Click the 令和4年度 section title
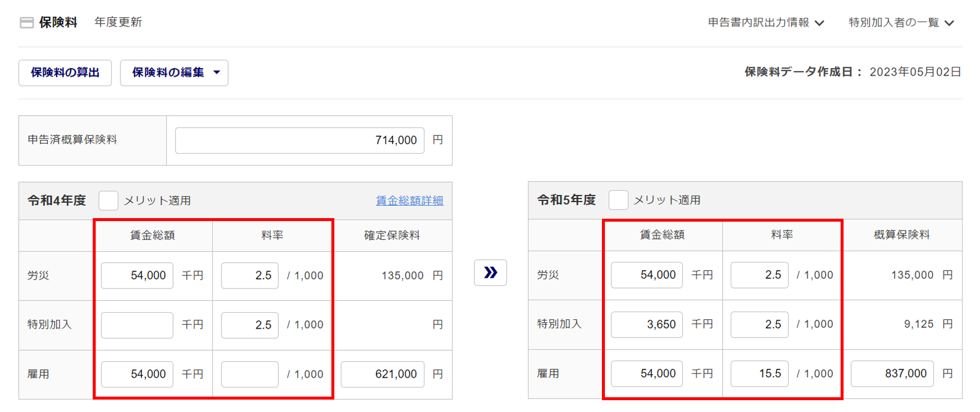The height and width of the screenshot is (412, 980). click(57, 200)
